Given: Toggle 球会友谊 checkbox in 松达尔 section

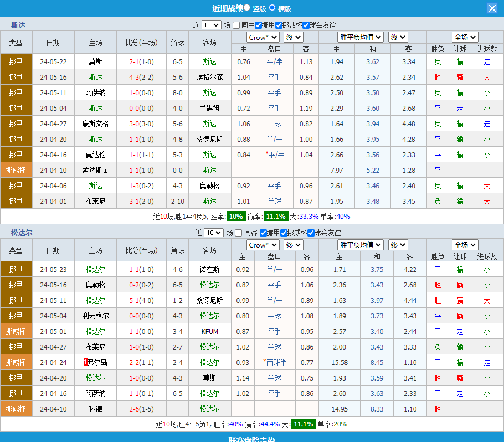Looking at the screenshot, I should pos(311,233).
